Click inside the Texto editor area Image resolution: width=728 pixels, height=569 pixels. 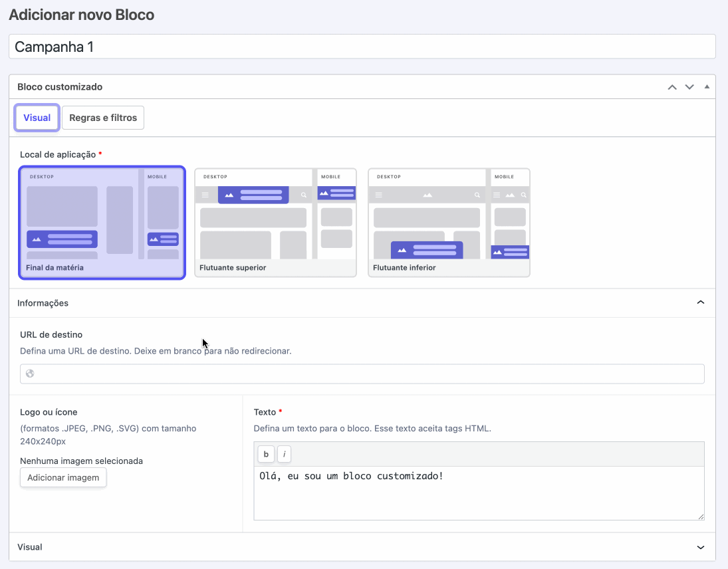tap(479, 493)
